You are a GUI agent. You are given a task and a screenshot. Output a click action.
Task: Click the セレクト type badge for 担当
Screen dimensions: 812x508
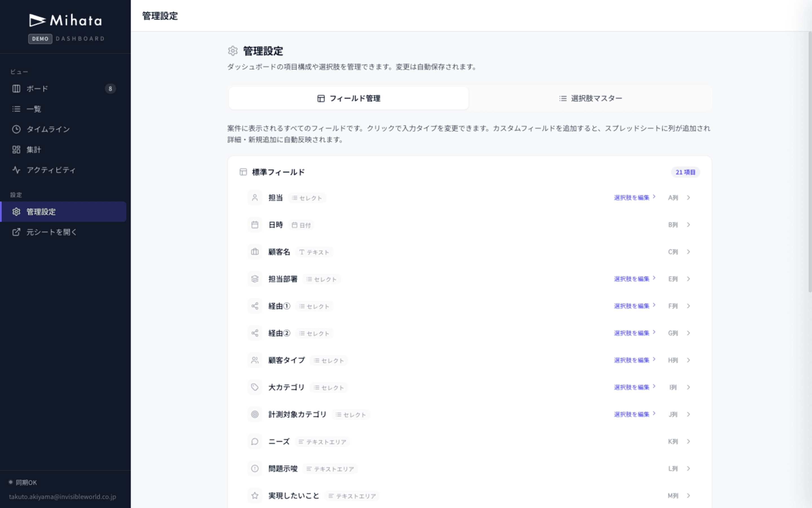point(307,198)
